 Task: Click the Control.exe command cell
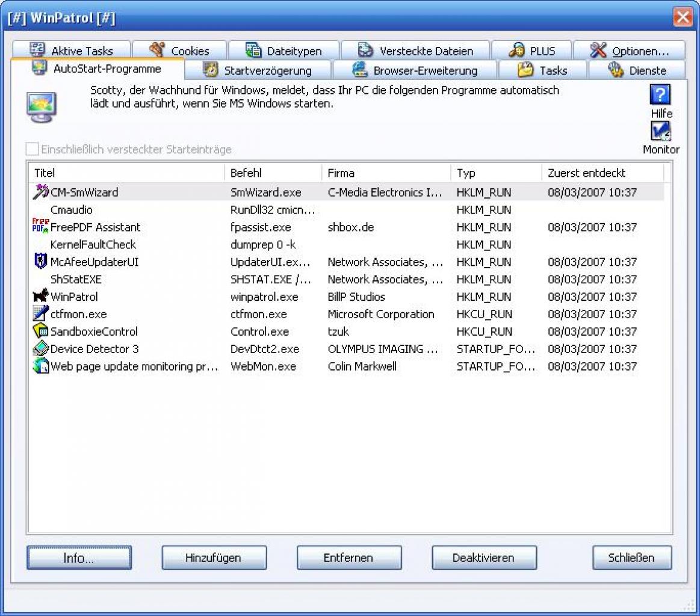tap(259, 331)
